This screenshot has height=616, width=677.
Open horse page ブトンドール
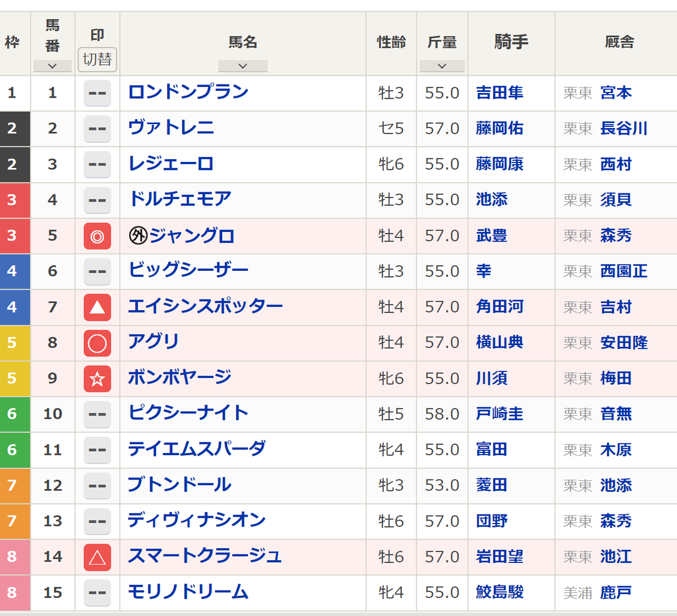pos(179,485)
